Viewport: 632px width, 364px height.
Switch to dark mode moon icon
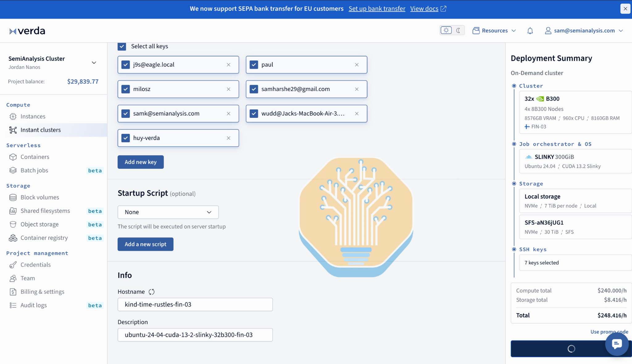click(x=458, y=30)
